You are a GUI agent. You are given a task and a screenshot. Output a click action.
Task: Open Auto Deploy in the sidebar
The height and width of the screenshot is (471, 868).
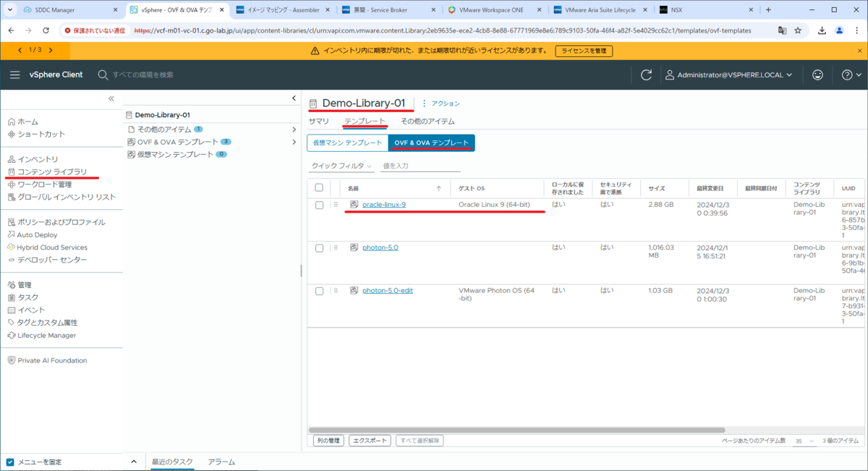[32, 234]
